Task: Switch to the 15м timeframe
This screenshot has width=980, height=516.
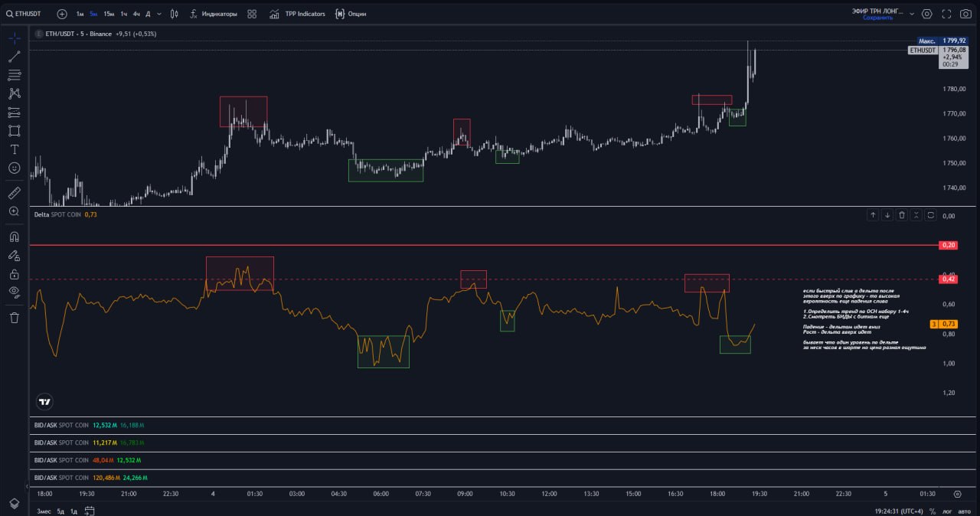Action: [x=109, y=14]
